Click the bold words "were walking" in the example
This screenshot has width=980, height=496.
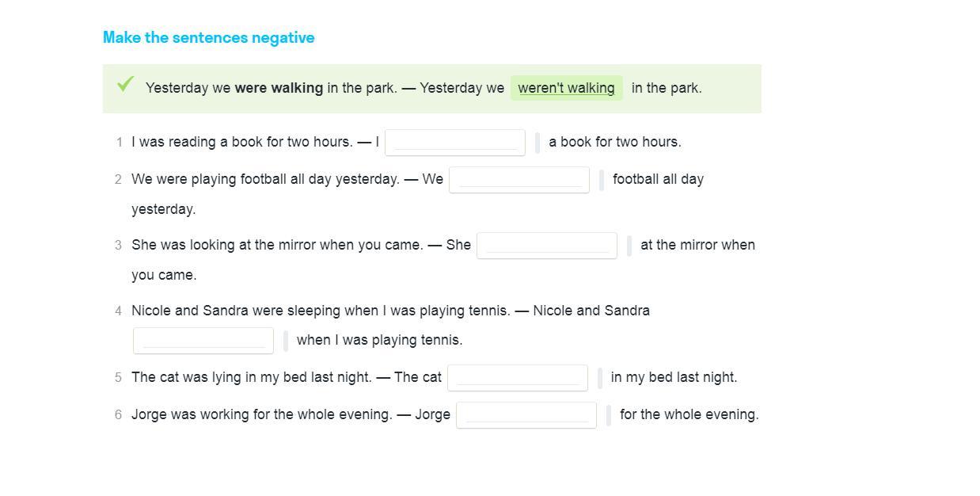tap(279, 88)
